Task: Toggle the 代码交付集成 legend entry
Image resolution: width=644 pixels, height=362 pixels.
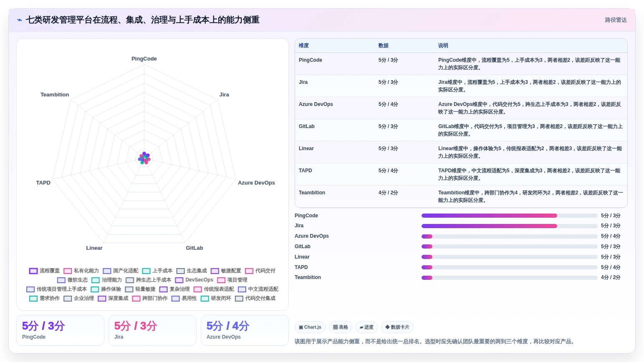Action: tap(255, 298)
